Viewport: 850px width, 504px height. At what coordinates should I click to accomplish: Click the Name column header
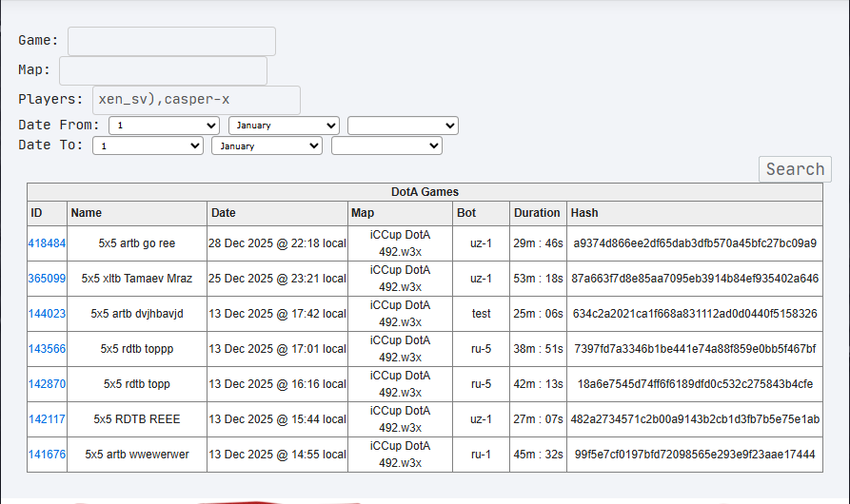[x=137, y=213]
